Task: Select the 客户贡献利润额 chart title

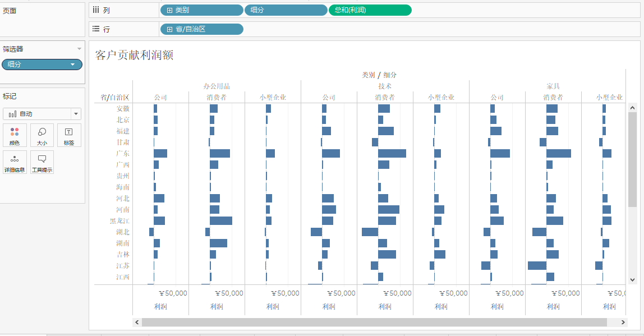Action: [x=134, y=54]
